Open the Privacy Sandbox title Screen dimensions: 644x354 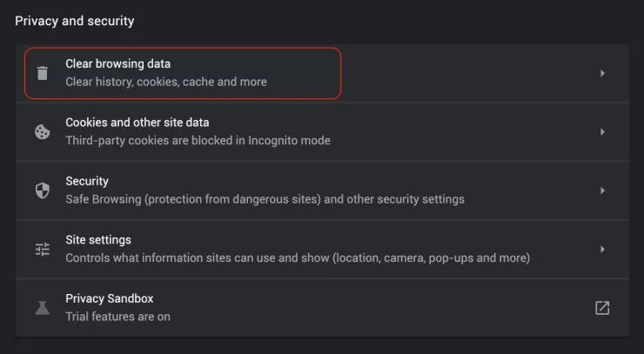(109, 298)
